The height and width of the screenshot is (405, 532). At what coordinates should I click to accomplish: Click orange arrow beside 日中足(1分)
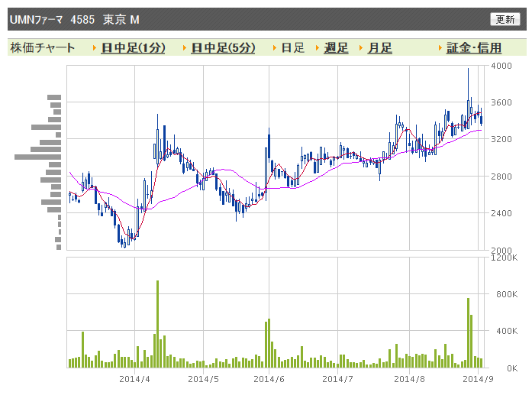95,48
